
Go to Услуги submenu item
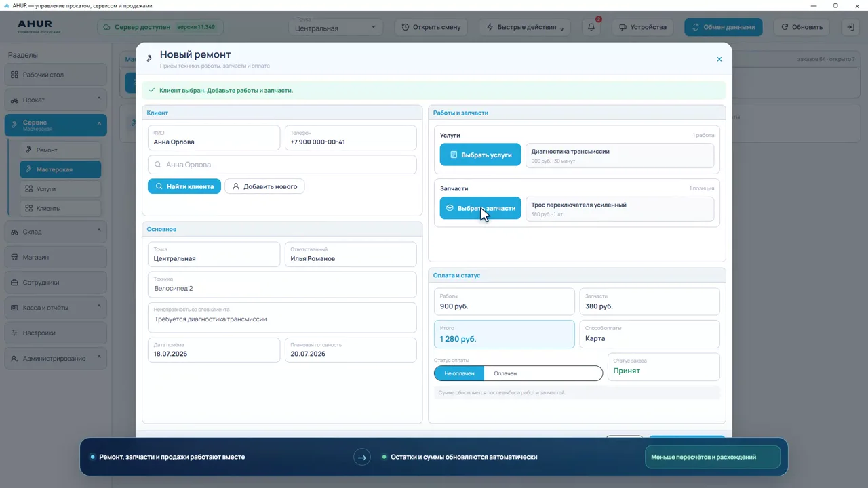60,189
